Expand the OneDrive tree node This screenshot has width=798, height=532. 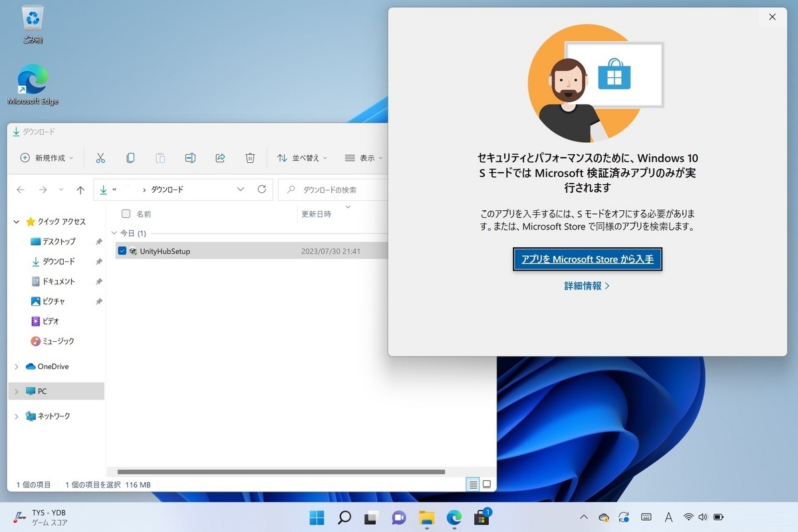tap(17, 366)
